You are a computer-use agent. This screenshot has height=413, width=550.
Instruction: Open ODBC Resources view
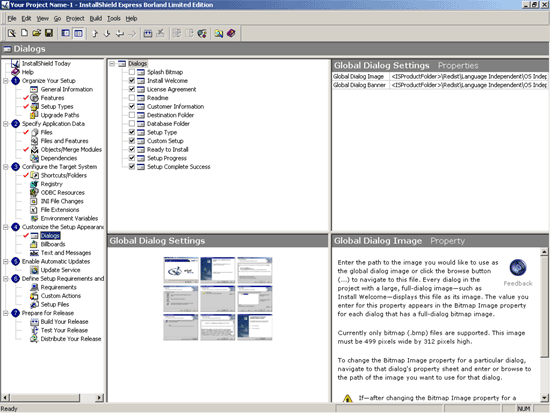[x=62, y=193]
